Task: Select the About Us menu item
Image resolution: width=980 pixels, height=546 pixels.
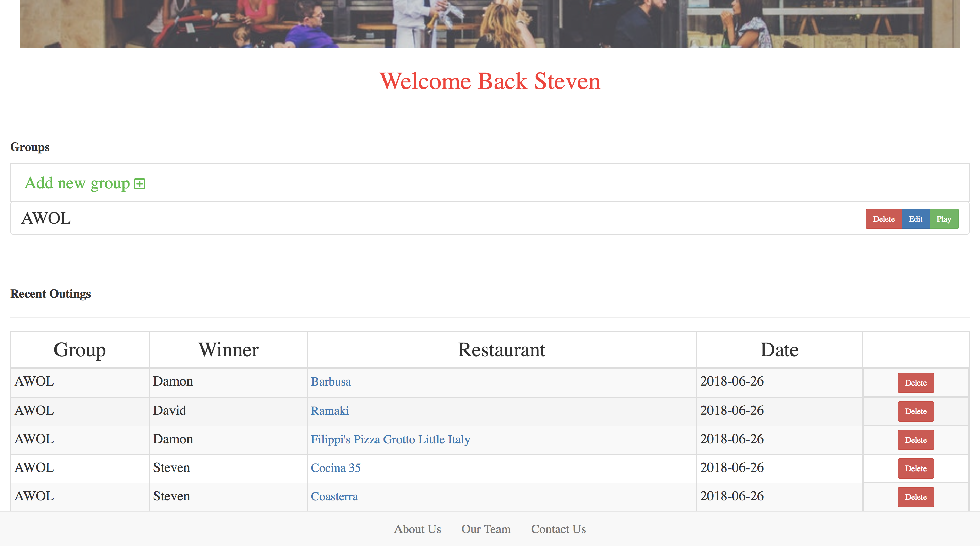Action: 417,529
